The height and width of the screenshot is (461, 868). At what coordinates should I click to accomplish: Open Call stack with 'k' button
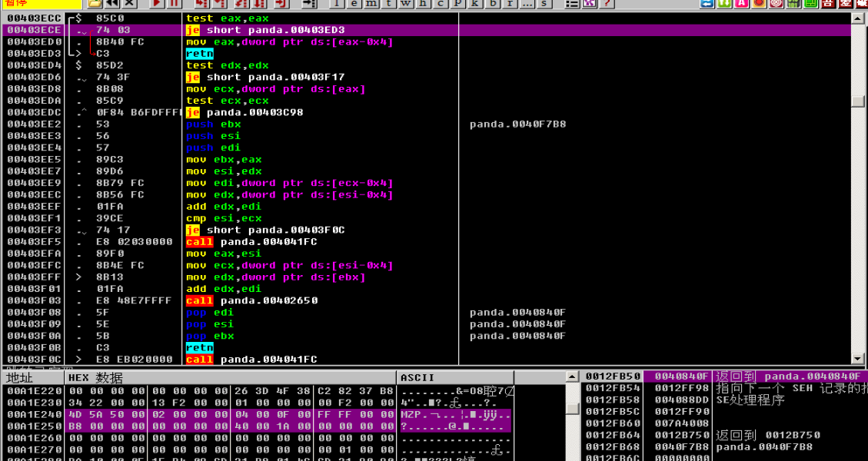click(475, 3)
